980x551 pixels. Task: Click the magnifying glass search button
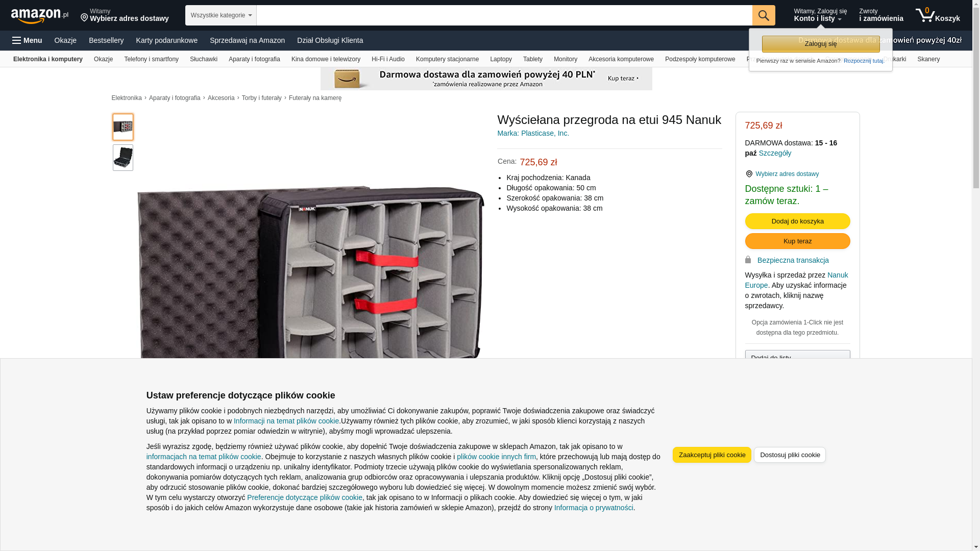point(764,15)
